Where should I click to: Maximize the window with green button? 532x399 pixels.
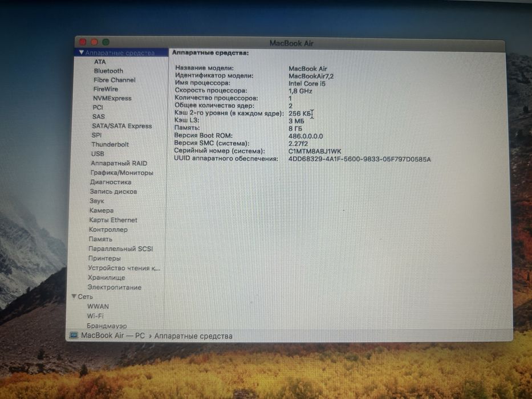pos(106,42)
